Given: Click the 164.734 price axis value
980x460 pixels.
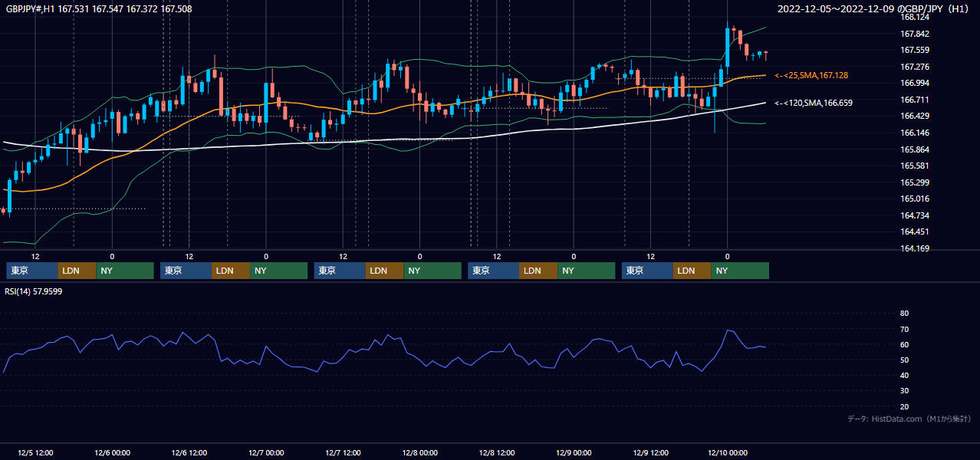Looking at the screenshot, I should (x=915, y=215).
